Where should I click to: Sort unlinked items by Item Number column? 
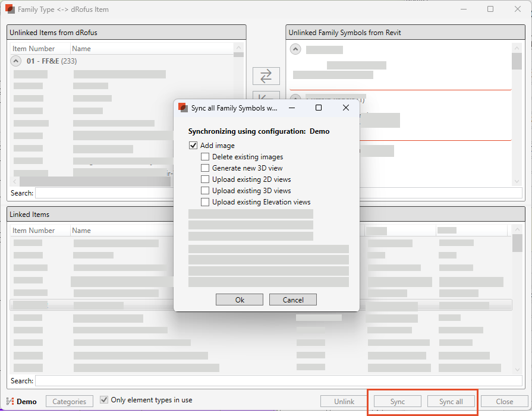tap(34, 49)
